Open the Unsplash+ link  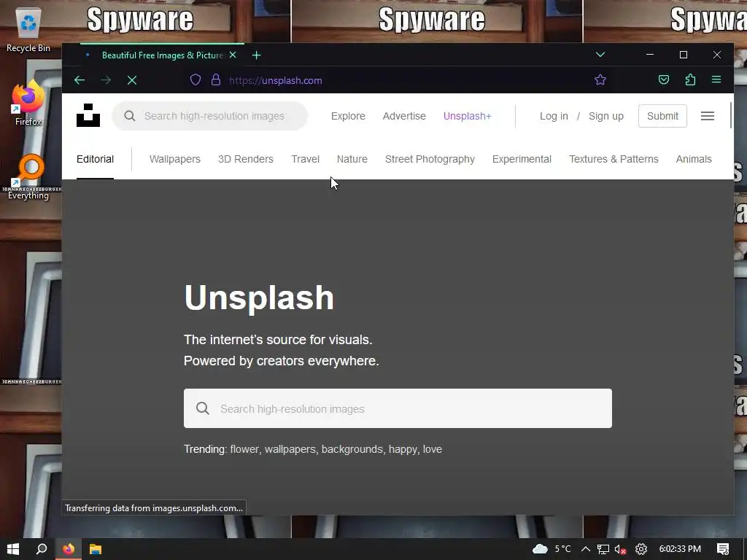click(x=468, y=116)
